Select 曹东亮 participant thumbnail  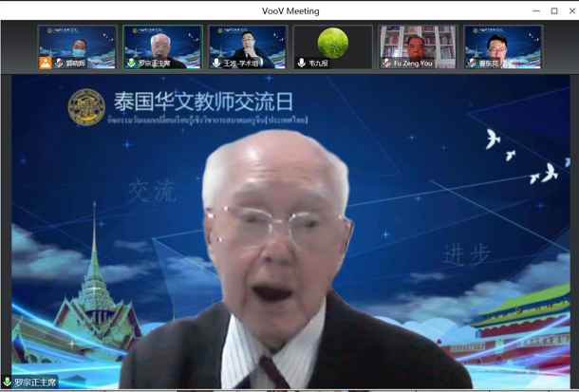point(503,47)
